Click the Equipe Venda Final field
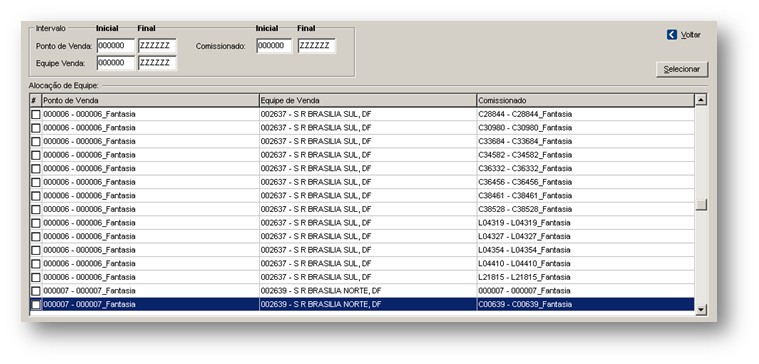Viewport: 759px width, 364px height. coord(157,63)
